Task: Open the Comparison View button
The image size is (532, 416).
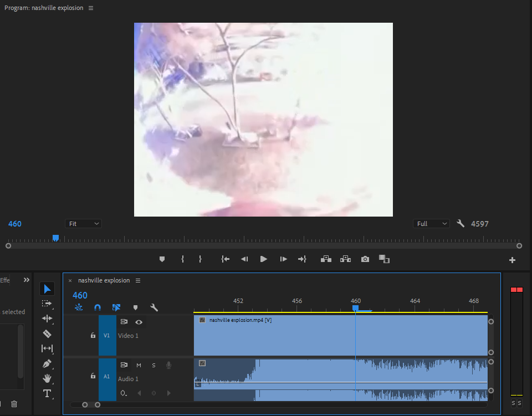Action: coord(384,259)
